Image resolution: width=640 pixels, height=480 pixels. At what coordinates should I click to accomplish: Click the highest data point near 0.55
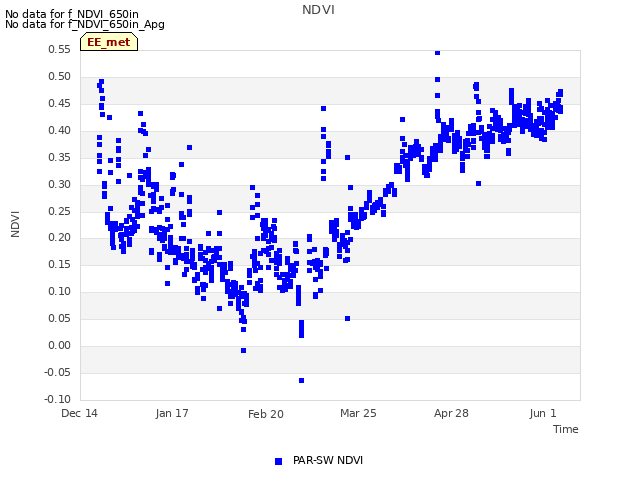click(438, 53)
